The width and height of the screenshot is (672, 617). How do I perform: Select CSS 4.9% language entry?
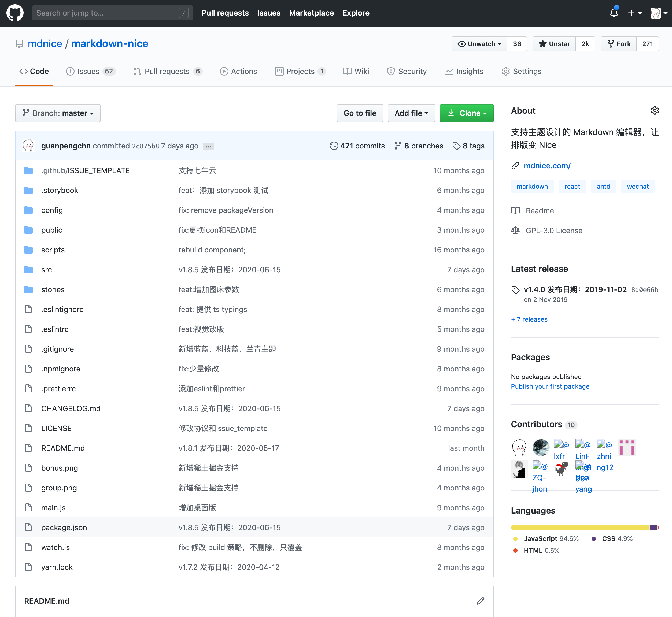click(x=612, y=538)
